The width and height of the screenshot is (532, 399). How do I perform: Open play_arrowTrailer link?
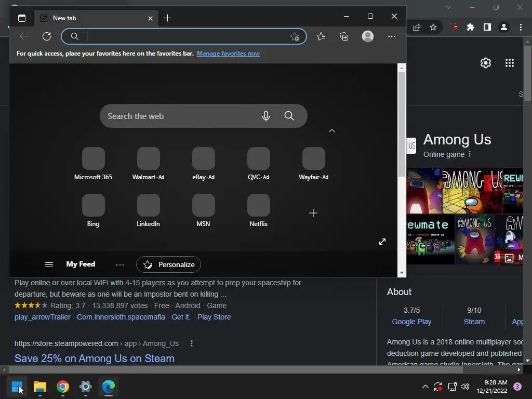(43, 317)
